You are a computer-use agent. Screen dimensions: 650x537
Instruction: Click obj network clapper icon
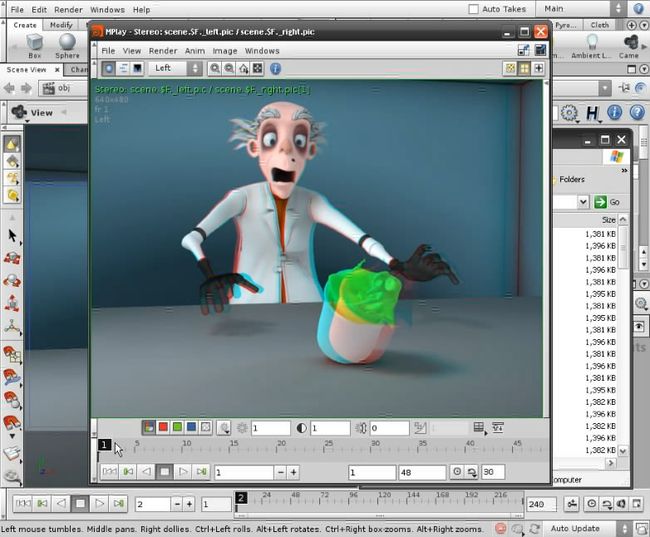[49, 88]
